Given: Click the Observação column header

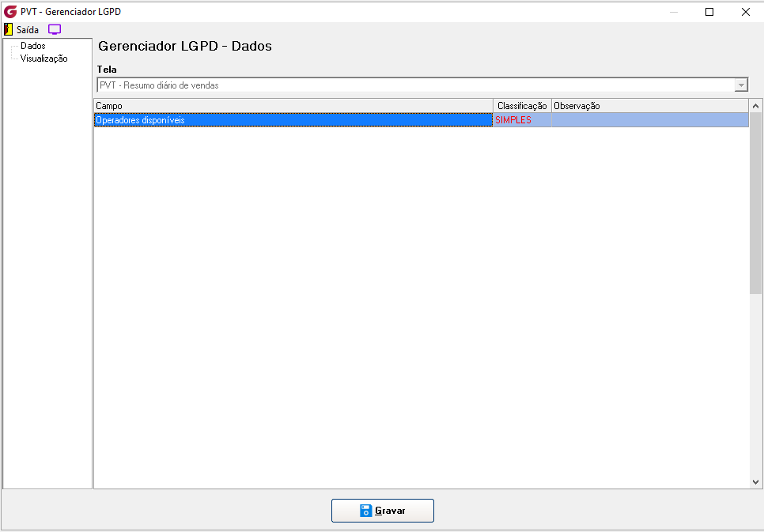Looking at the screenshot, I should pos(650,106).
